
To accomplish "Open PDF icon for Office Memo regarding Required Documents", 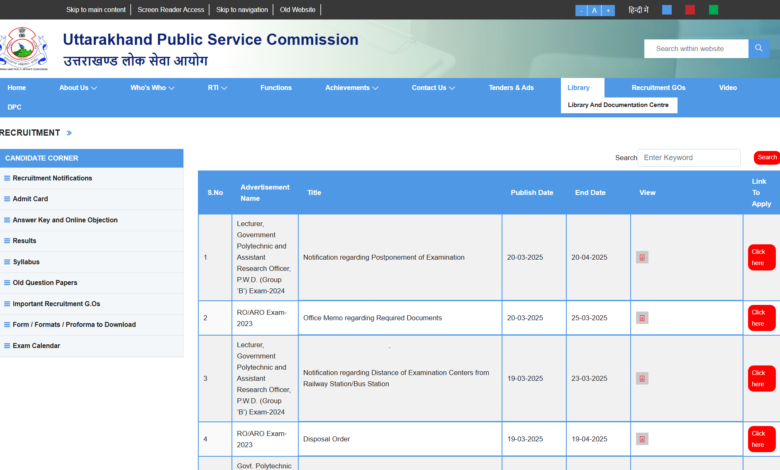I will pyautogui.click(x=642, y=318).
